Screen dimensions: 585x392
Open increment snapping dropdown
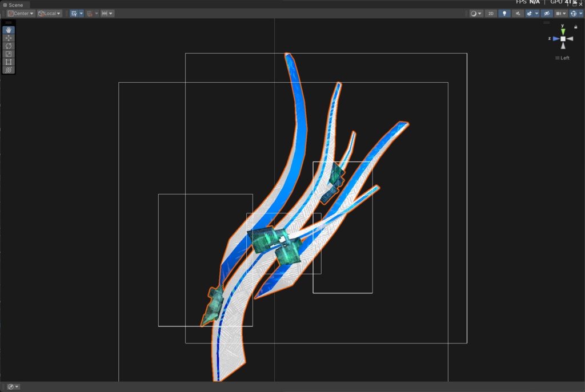click(x=107, y=14)
